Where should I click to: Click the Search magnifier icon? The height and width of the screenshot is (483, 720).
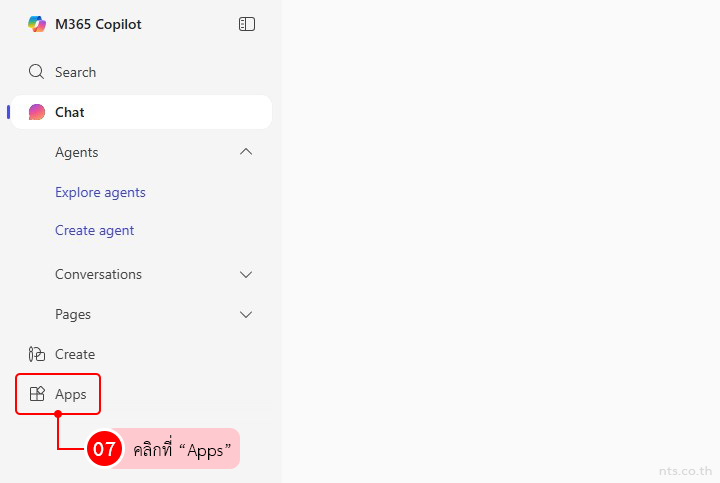coord(37,72)
